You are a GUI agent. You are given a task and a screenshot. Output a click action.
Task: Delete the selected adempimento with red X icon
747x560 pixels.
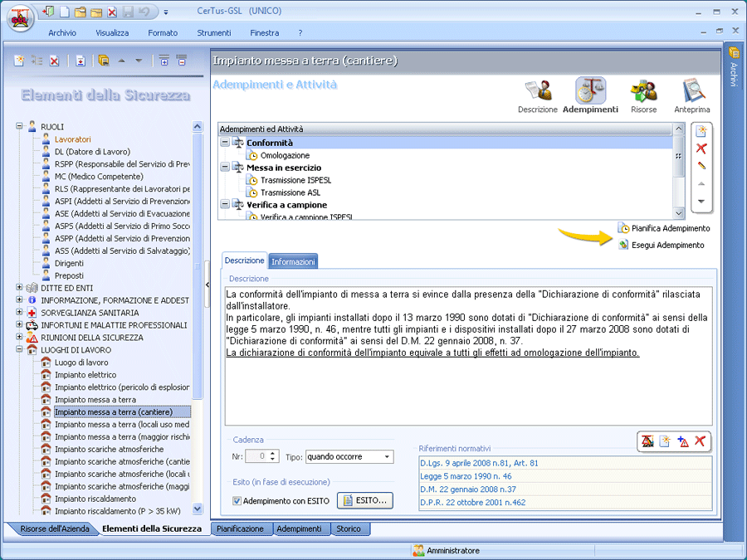pyautogui.click(x=701, y=148)
